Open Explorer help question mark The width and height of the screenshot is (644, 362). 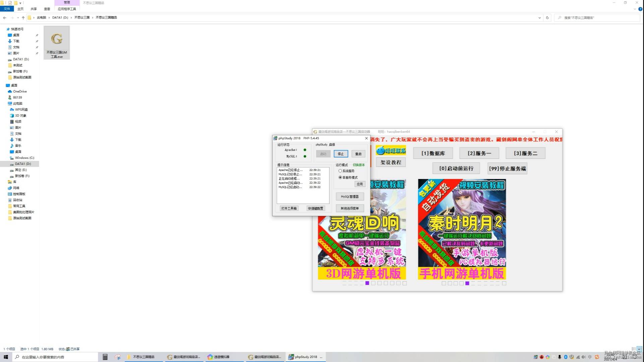tap(640, 9)
